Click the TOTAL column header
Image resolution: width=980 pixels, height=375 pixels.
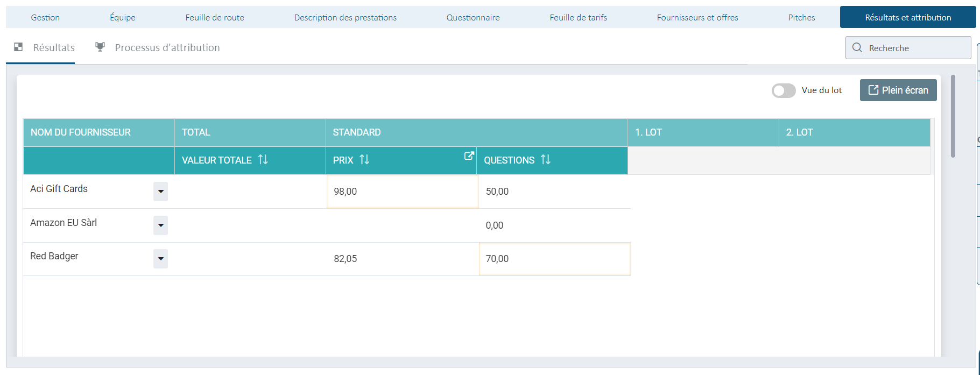[250, 132]
